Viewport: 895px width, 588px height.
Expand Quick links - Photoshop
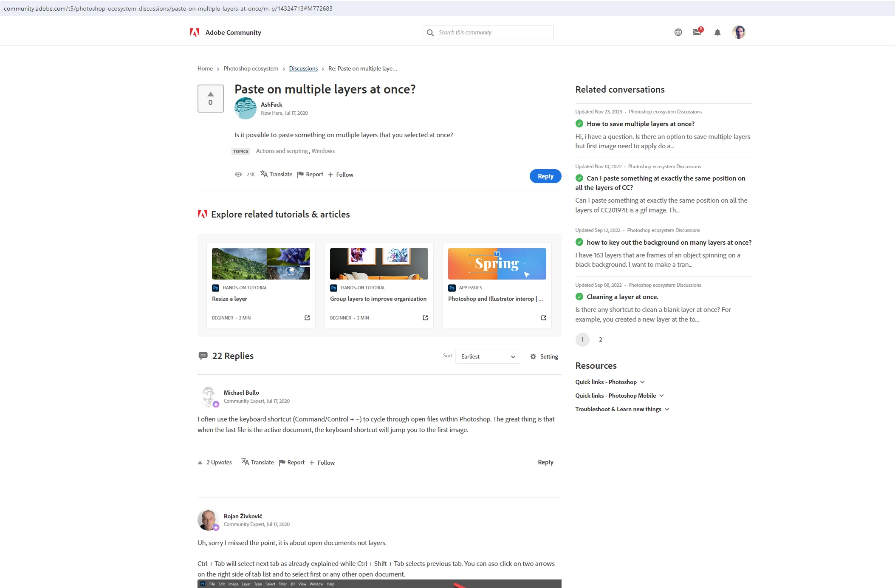tap(610, 382)
